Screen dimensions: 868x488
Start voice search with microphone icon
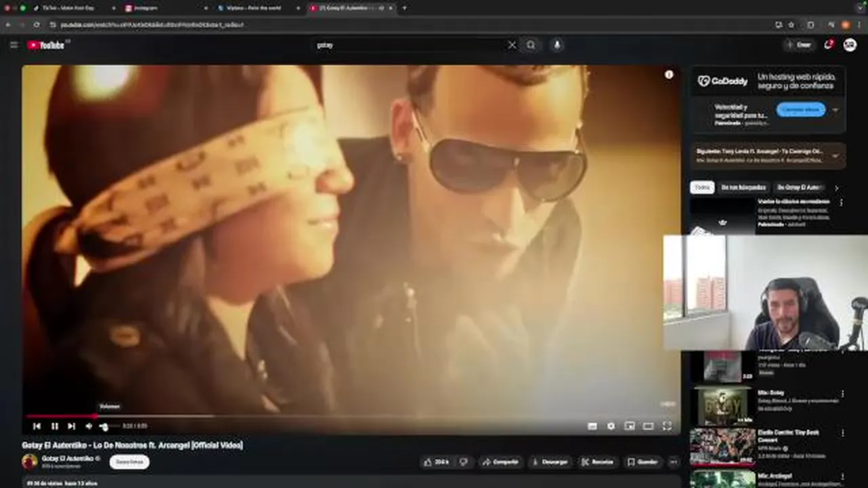click(557, 45)
